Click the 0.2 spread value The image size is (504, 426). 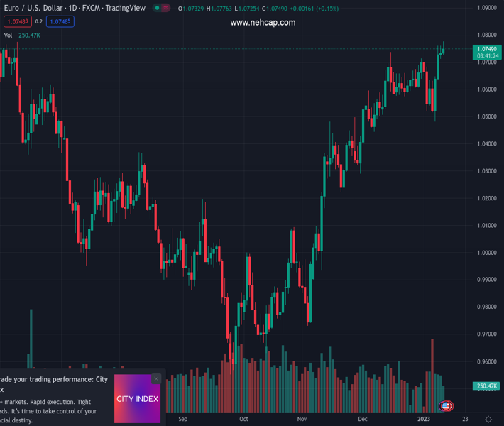[39, 22]
